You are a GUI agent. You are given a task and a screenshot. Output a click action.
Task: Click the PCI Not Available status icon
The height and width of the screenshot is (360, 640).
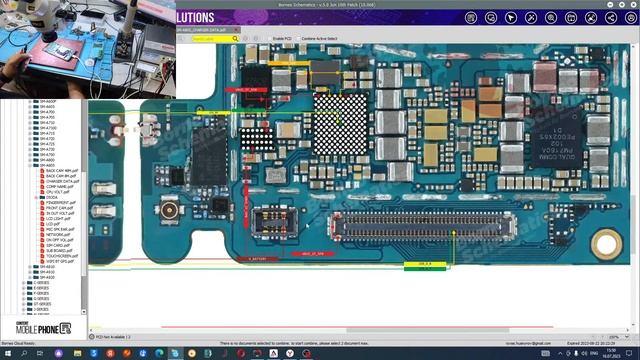point(92,337)
